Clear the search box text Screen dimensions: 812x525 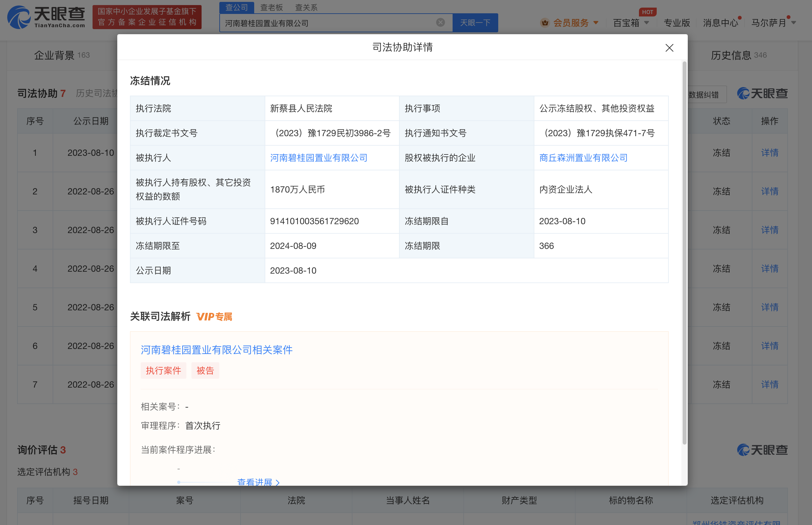click(440, 22)
